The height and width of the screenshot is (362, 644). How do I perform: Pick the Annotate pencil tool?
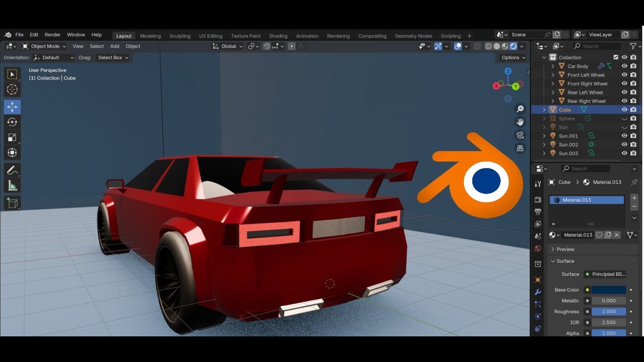point(13,170)
